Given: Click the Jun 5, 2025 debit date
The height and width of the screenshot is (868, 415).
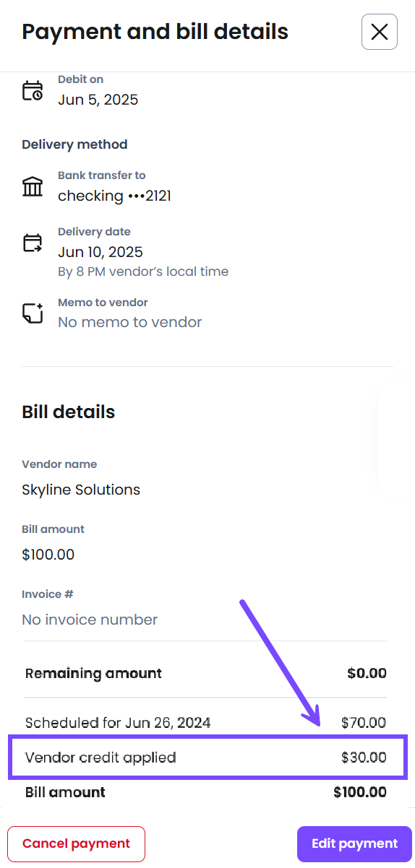Looking at the screenshot, I should (x=98, y=100).
